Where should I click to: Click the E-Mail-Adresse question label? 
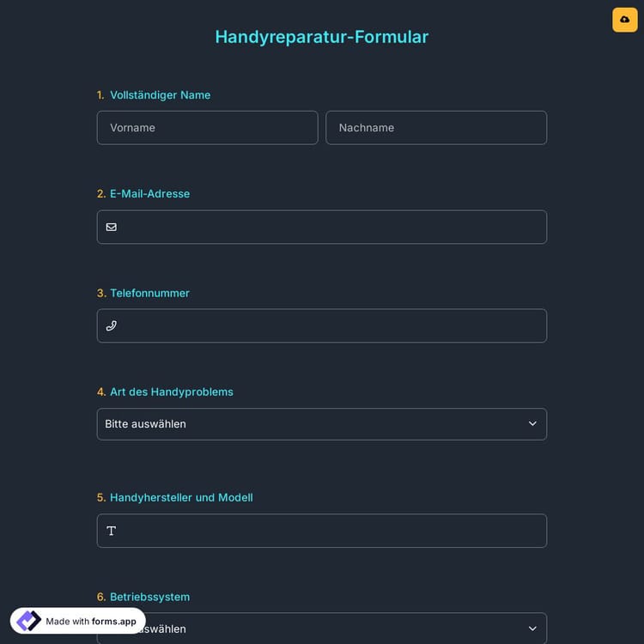click(x=149, y=194)
